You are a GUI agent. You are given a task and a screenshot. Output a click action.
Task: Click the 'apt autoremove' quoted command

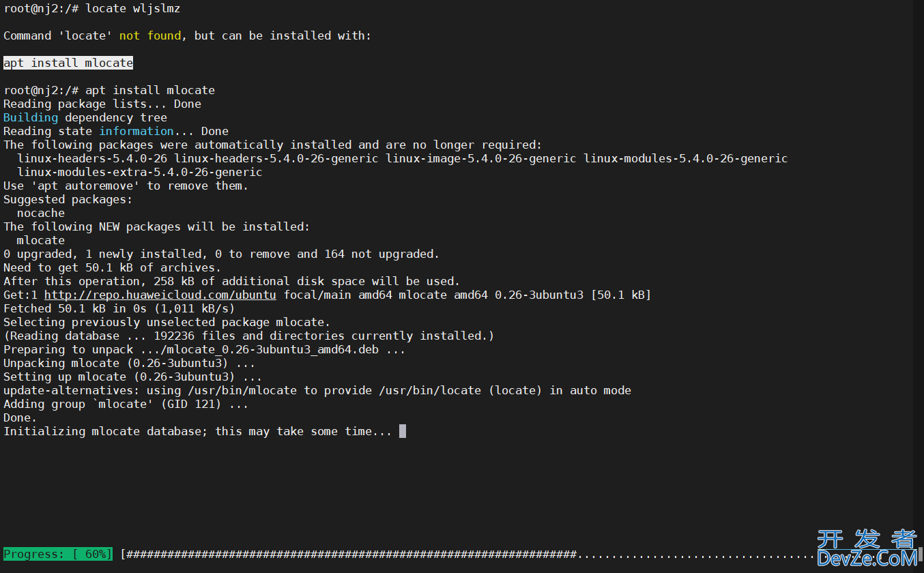85,186
